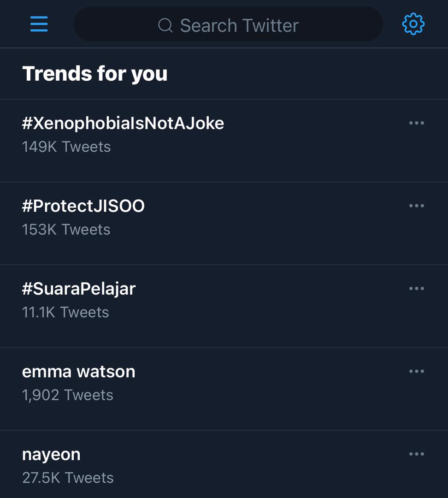Tap the Search Twitter field
Viewport: 448px width, 498px height.
pos(239,25)
